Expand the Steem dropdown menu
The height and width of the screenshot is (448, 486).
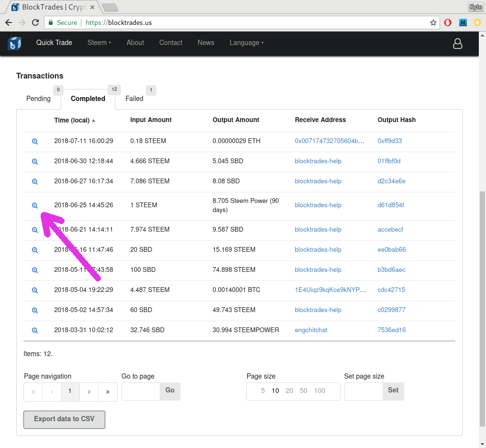click(x=99, y=43)
